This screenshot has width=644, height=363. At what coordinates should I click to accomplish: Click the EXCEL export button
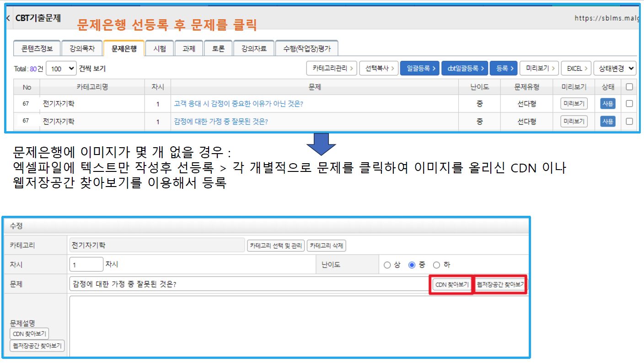tap(576, 69)
